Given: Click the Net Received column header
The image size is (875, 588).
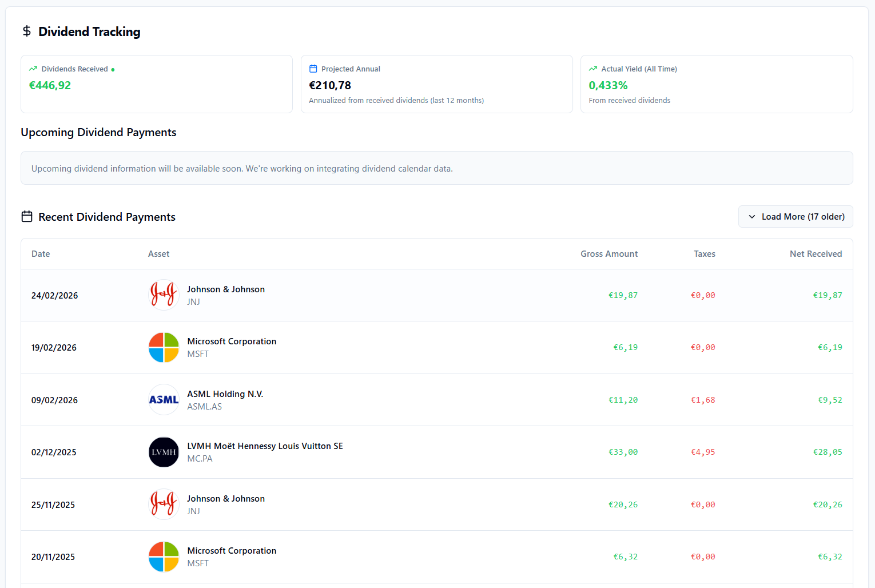Looking at the screenshot, I should [816, 254].
